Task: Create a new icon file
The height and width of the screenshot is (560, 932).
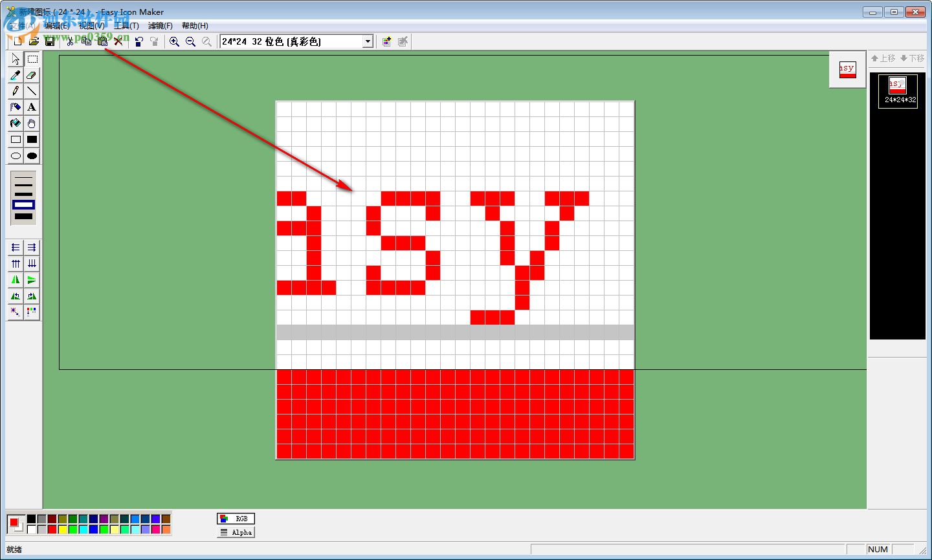Action: (x=18, y=41)
